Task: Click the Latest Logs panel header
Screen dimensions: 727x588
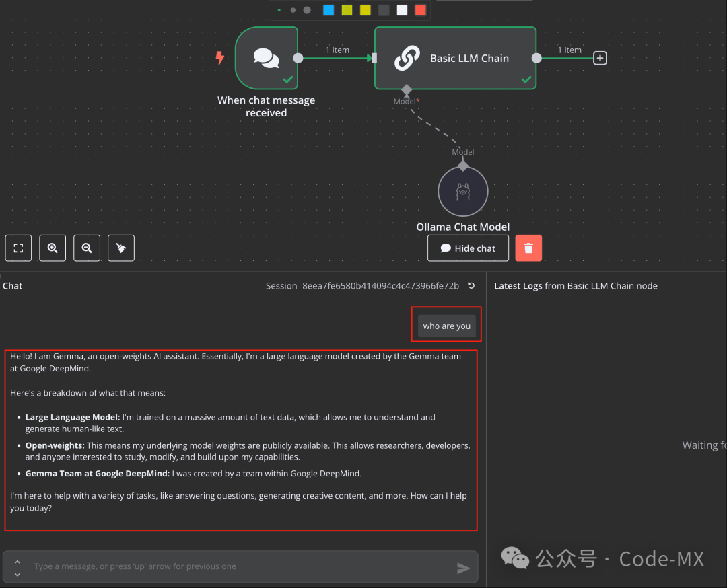Action: (576, 286)
